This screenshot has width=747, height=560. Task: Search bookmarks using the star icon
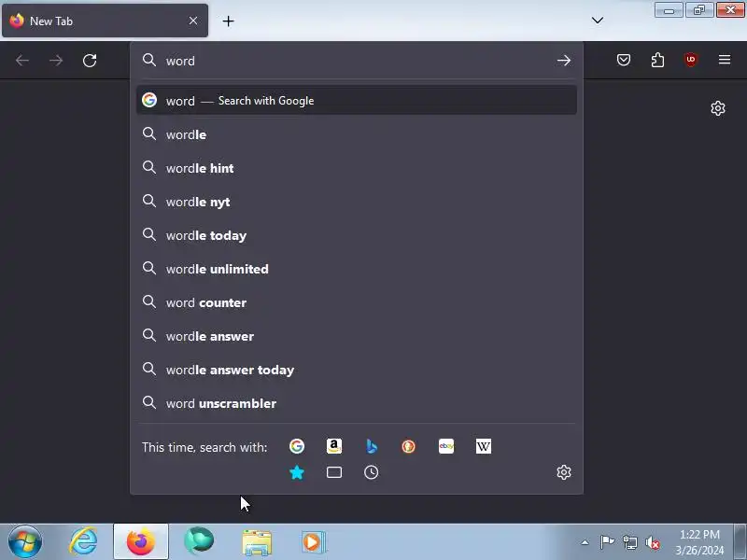pyautogui.click(x=297, y=472)
